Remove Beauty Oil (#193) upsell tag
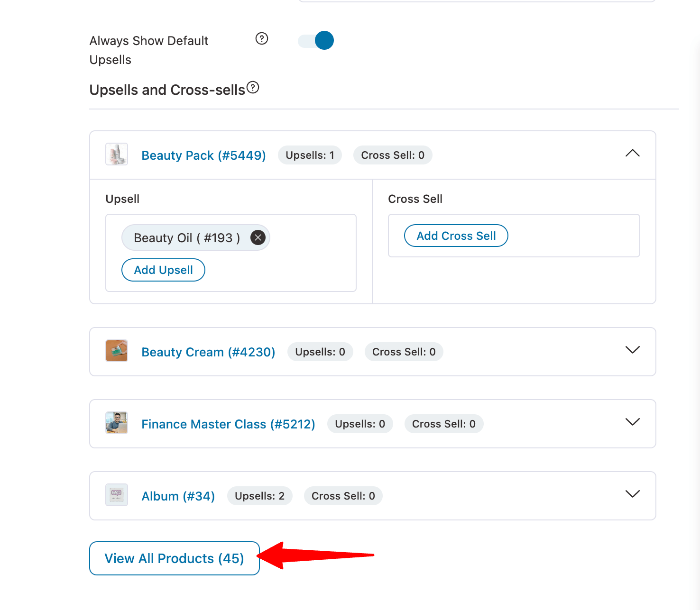Screen dimensions: 700x610 [258, 237]
